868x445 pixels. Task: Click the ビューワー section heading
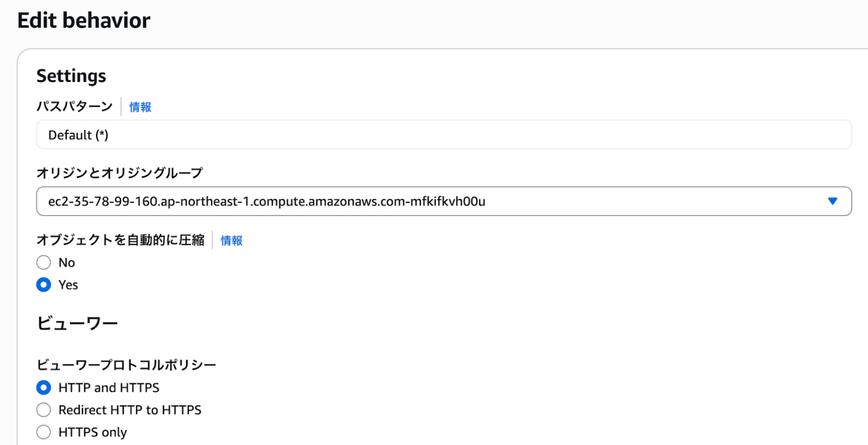(77, 322)
